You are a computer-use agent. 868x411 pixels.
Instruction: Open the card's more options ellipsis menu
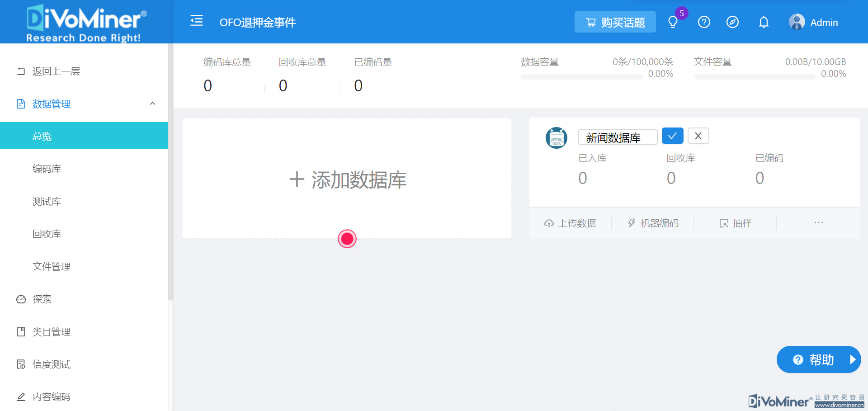click(x=818, y=222)
